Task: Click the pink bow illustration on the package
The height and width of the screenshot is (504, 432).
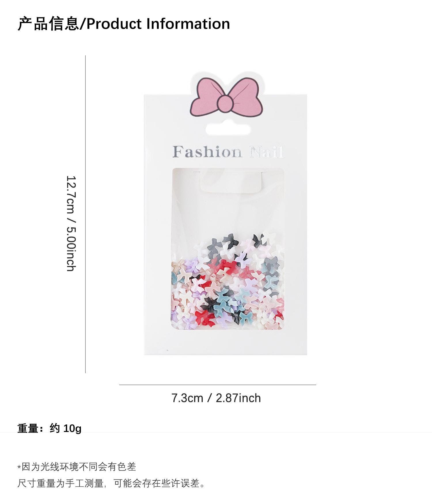Action: tap(226, 98)
